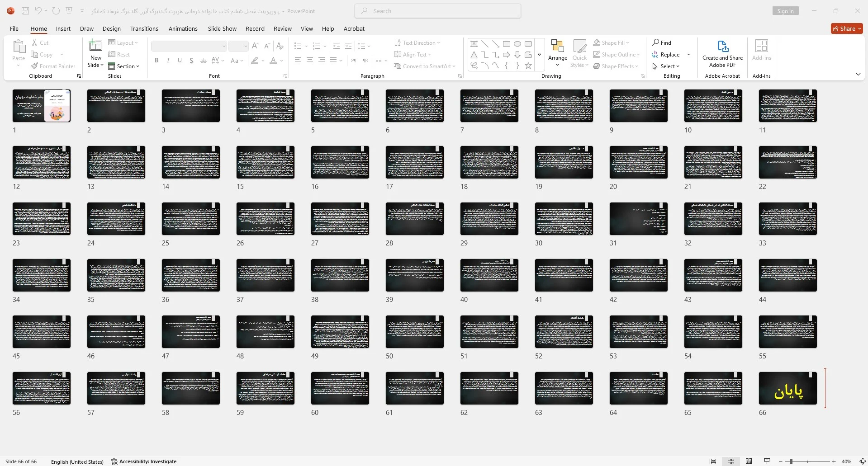Click the Font Color red swatch button
This screenshot has width=868, height=466.
coord(273,61)
